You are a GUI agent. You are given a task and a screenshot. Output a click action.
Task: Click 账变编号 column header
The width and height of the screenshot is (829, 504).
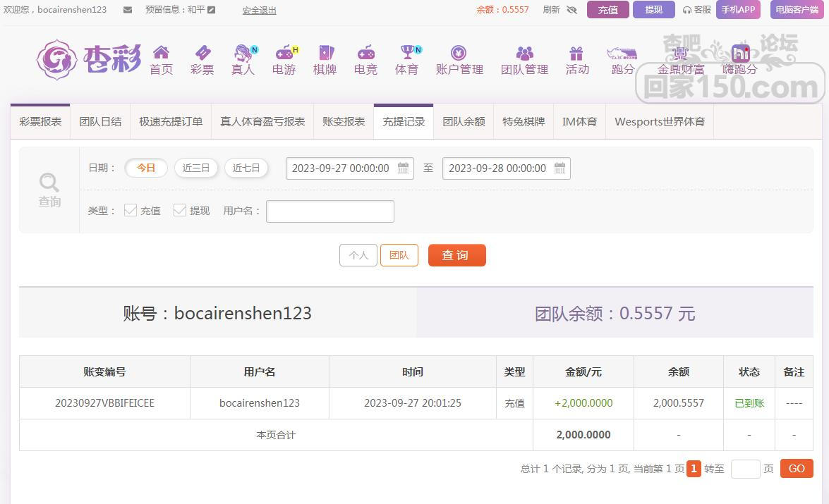pos(104,372)
